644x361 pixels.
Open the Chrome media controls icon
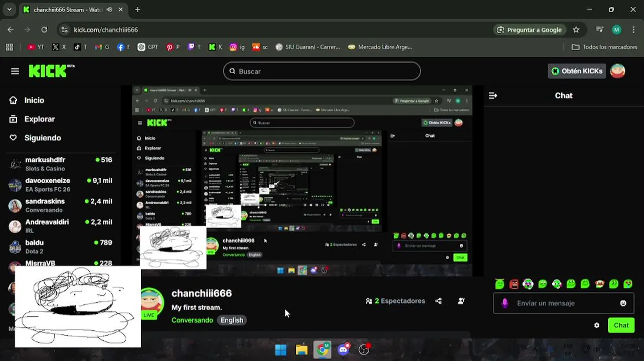click(x=599, y=30)
